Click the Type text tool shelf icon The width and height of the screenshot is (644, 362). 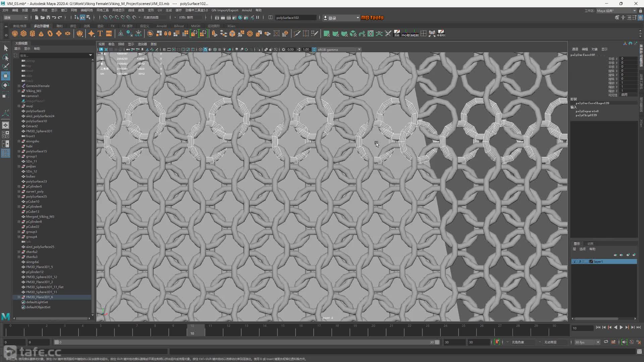pyautogui.click(x=100, y=34)
